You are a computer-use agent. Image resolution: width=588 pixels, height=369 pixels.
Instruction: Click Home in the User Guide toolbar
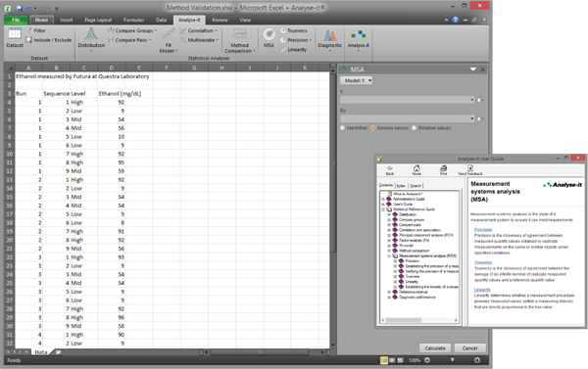[416, 170]
